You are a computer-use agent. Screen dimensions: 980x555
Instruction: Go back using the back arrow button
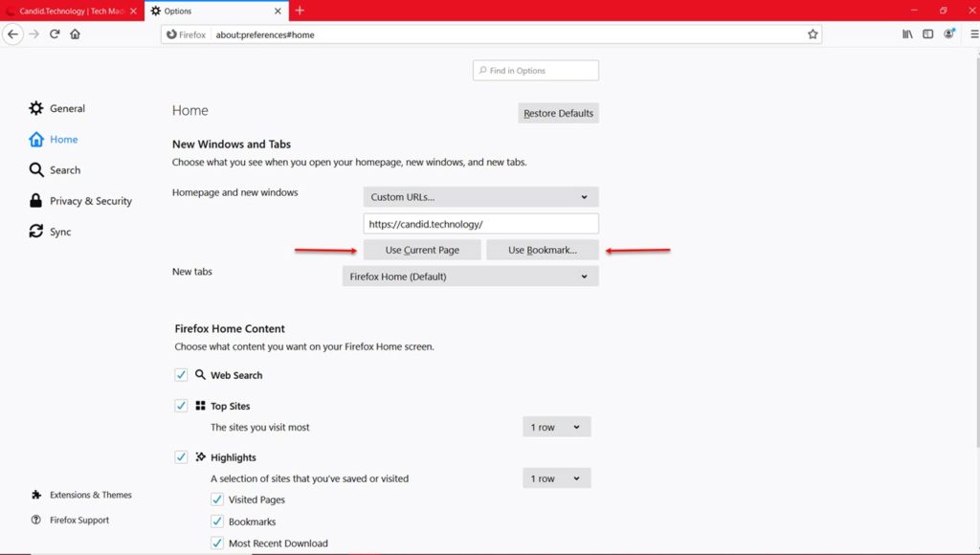[13, 34]
